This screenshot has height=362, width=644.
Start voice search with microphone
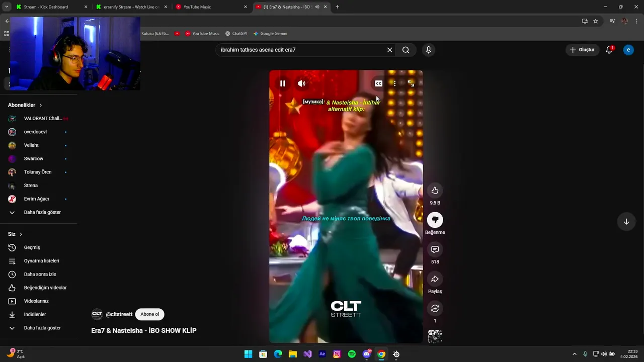[428, 50]
